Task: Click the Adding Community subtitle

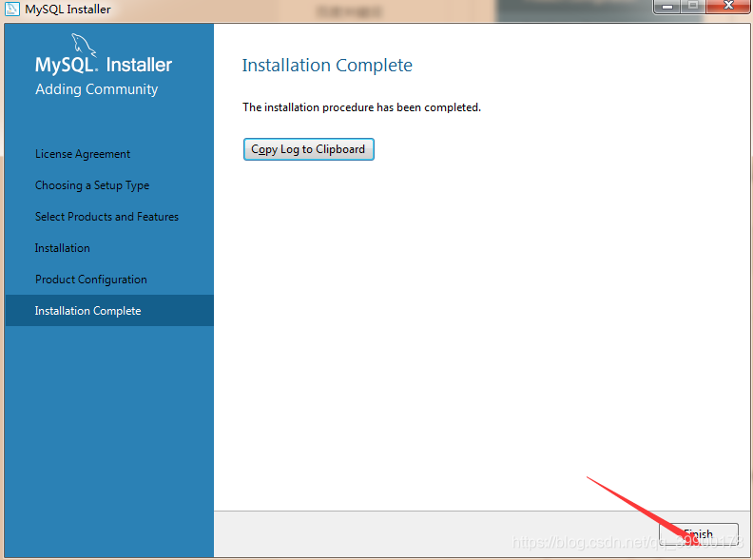Action: [97, 89]
